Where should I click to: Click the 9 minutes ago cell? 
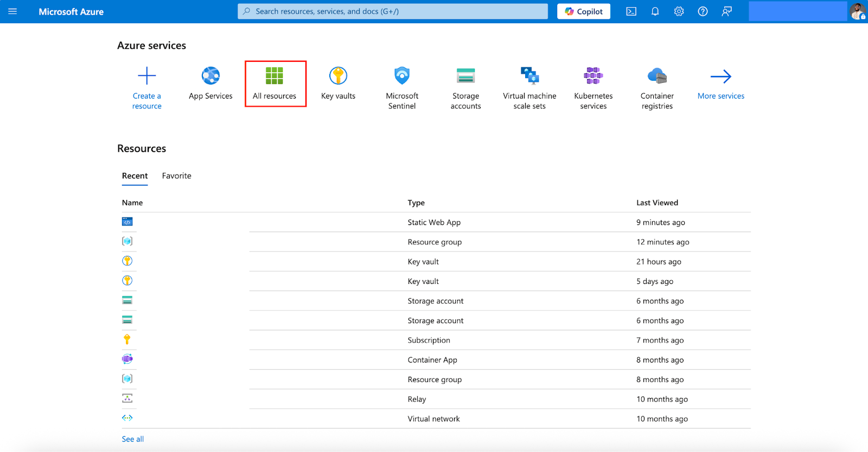coord(661,222)
